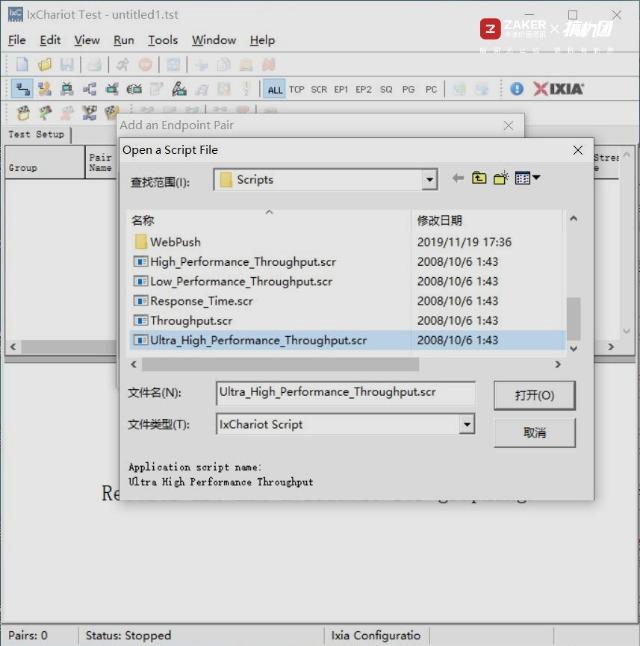The height and width of the screenshot is (646, 640).
Task: Click the Add endpoint pair toolbar icon
Action: (x=22, y=89)
